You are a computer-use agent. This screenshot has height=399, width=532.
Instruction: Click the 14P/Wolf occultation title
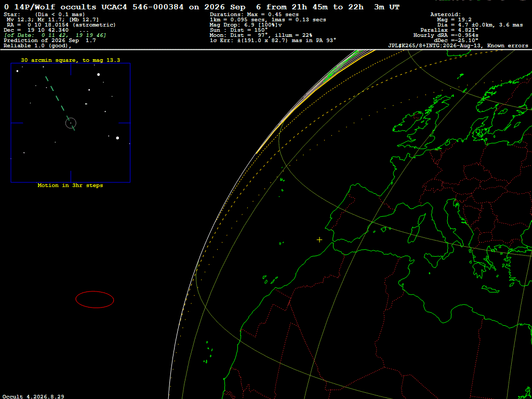click(x=202, y=7)
